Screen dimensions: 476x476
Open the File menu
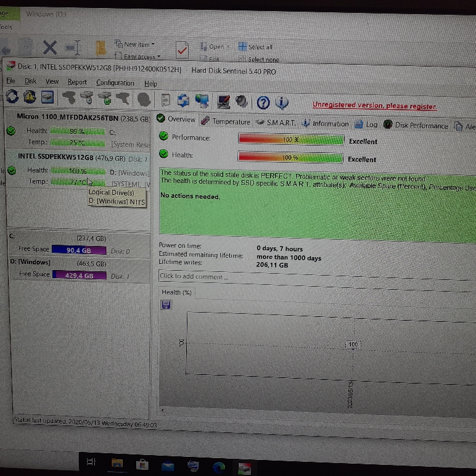(x=10, y=81)
